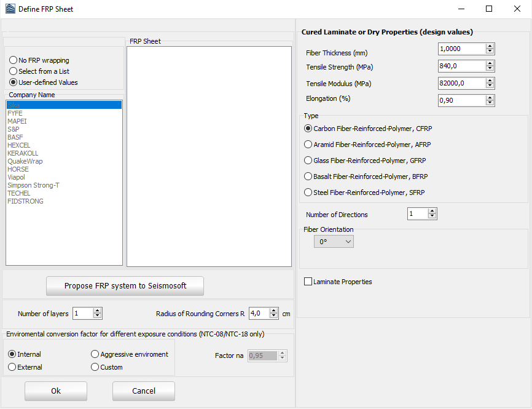Increase Fiber Thickness with up arrow
This screenshot has width=532, height=409.
coord(490,46)
